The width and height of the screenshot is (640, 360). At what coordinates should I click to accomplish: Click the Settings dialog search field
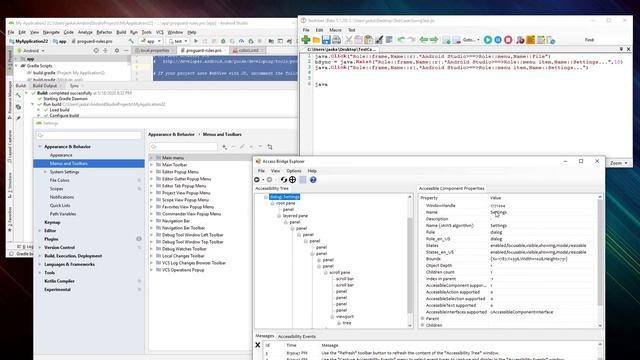pyautogui.click(x=89, y=135)
